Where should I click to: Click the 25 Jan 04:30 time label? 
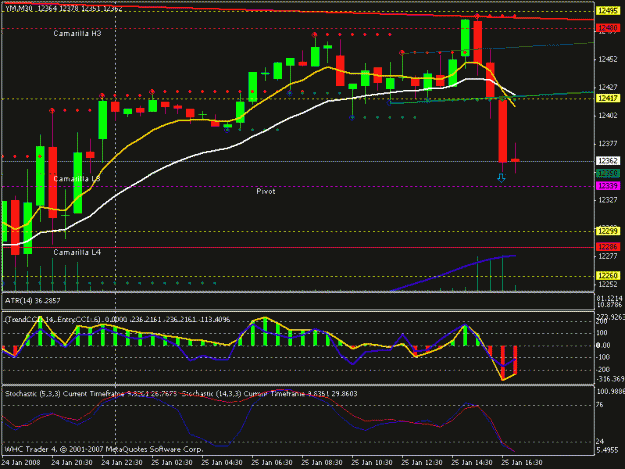click(222, 463)
